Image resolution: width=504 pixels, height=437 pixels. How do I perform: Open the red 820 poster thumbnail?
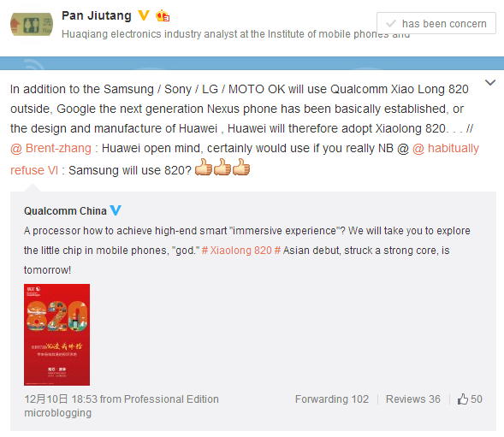click(x=56, y=334)
